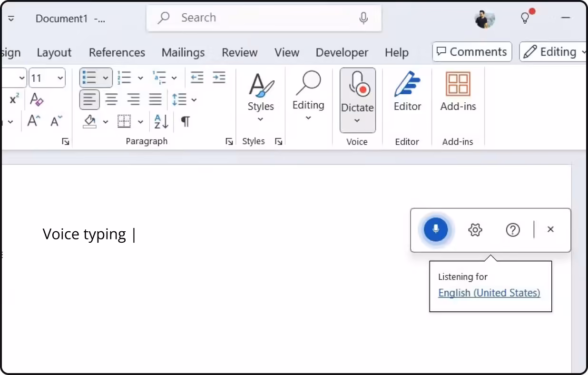
Task: Click the Search input box
Action: click(264, 18)
